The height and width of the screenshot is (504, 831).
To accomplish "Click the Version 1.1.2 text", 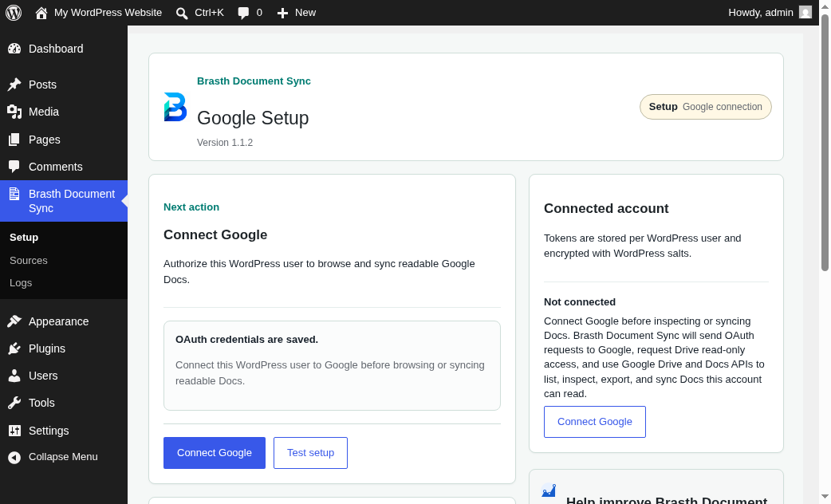I will [x=225, y=143].
